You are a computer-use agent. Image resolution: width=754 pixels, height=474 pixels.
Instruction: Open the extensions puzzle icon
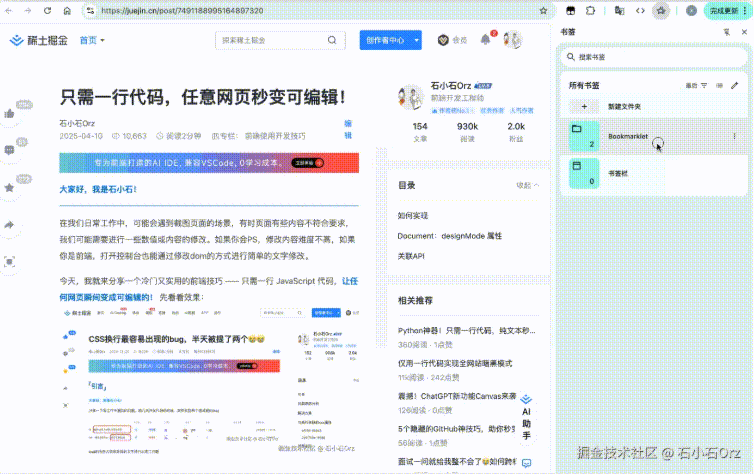(x=591, y=11)
